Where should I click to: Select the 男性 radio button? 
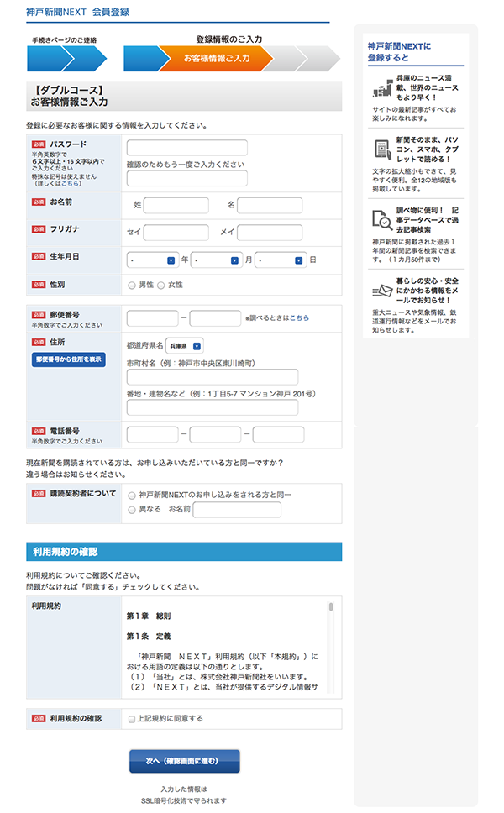tap(132, 286)
